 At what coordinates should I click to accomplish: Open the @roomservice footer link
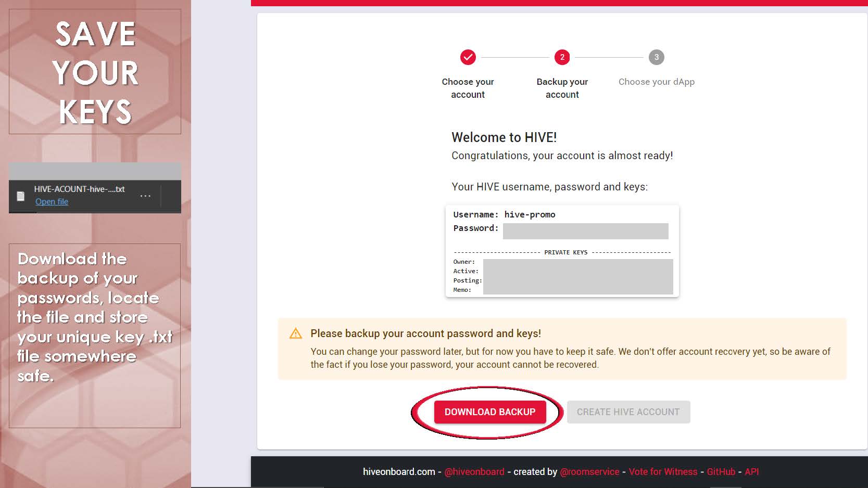tap(589, 472)
